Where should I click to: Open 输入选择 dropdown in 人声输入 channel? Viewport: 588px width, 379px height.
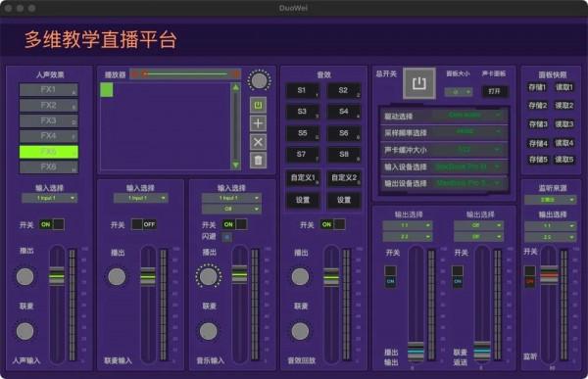pos(50,198)
